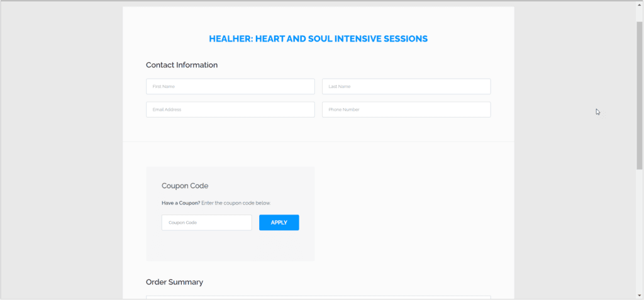Click the scrollbar down arrow
Viewport: 644px width, 300px height.
(640, 295)
